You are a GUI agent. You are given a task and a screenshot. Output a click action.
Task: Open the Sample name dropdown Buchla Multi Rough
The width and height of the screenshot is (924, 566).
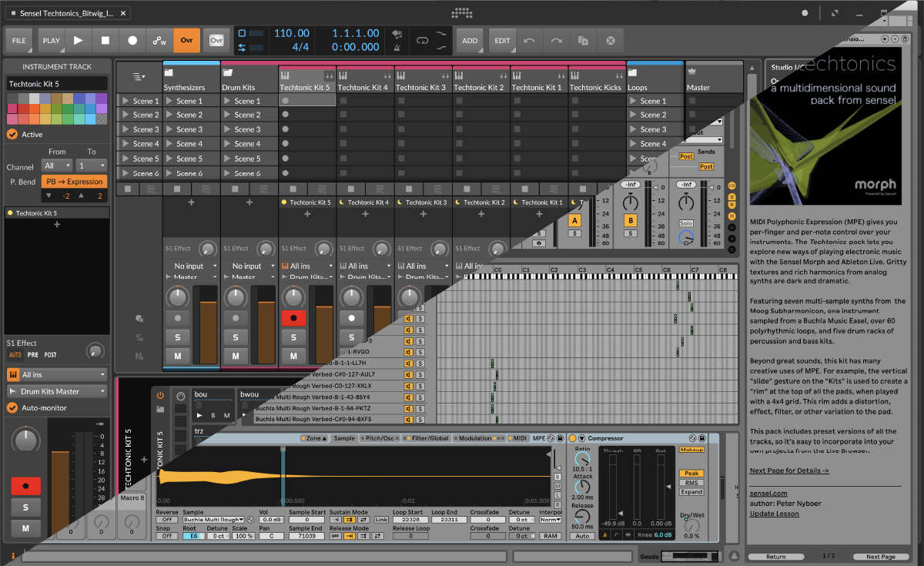click(x=213, y=520)
